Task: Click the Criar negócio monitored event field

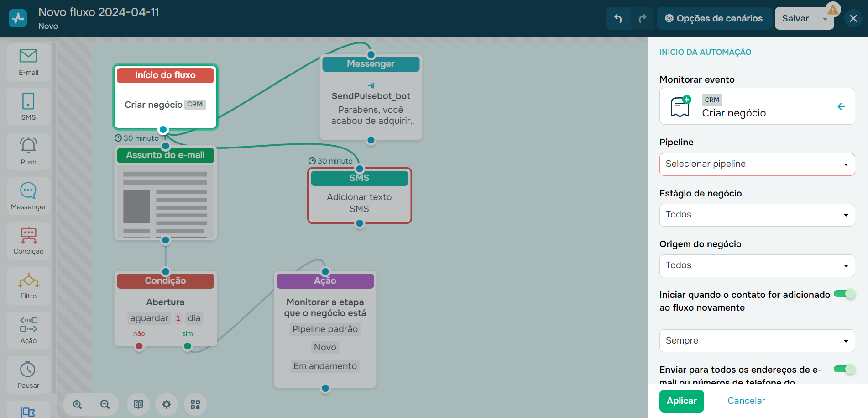Action: click(x=757, y=106)
